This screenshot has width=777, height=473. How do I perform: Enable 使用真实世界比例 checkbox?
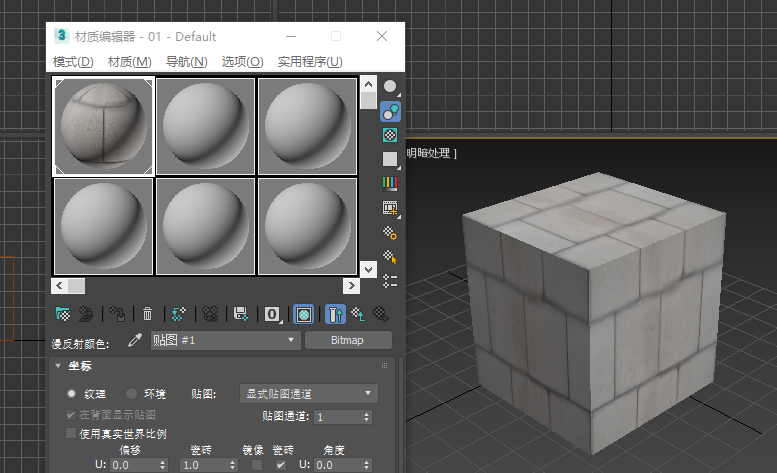(71, 434)
